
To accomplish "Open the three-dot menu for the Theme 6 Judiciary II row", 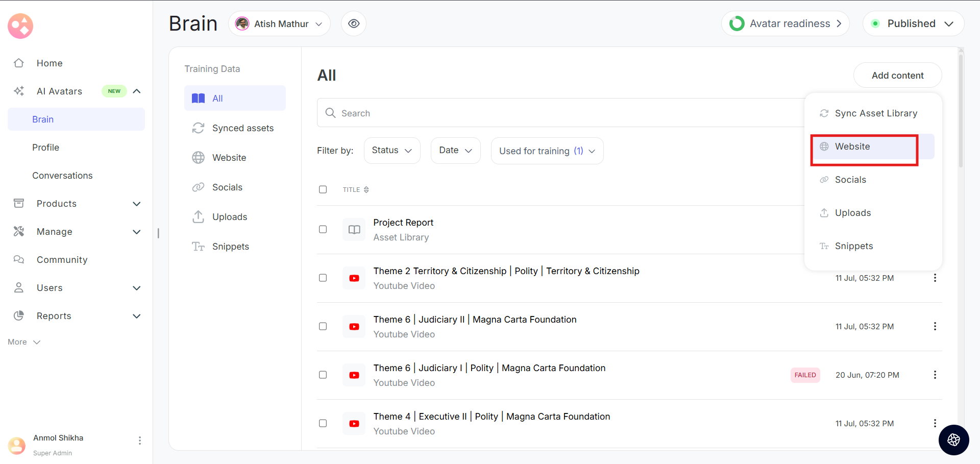I will 935,326.
